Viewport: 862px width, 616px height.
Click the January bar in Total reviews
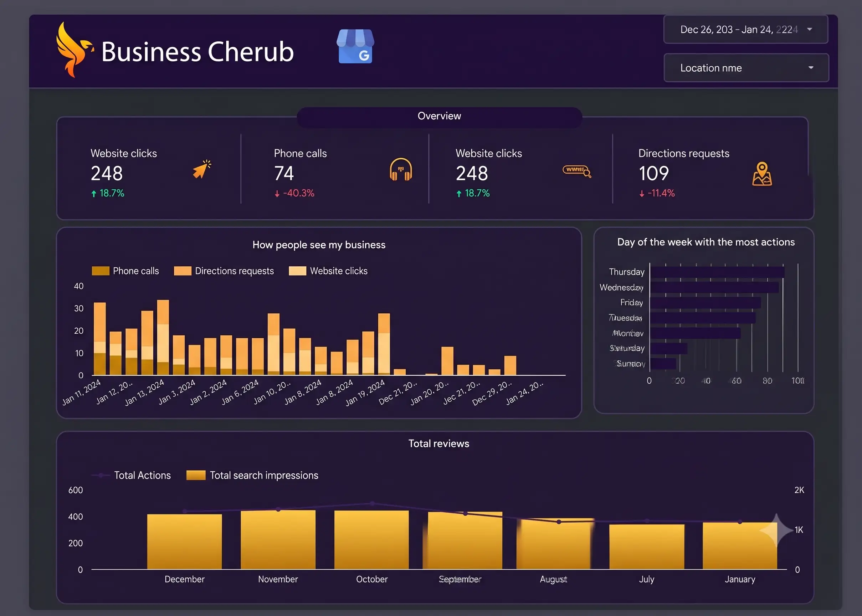740,546
